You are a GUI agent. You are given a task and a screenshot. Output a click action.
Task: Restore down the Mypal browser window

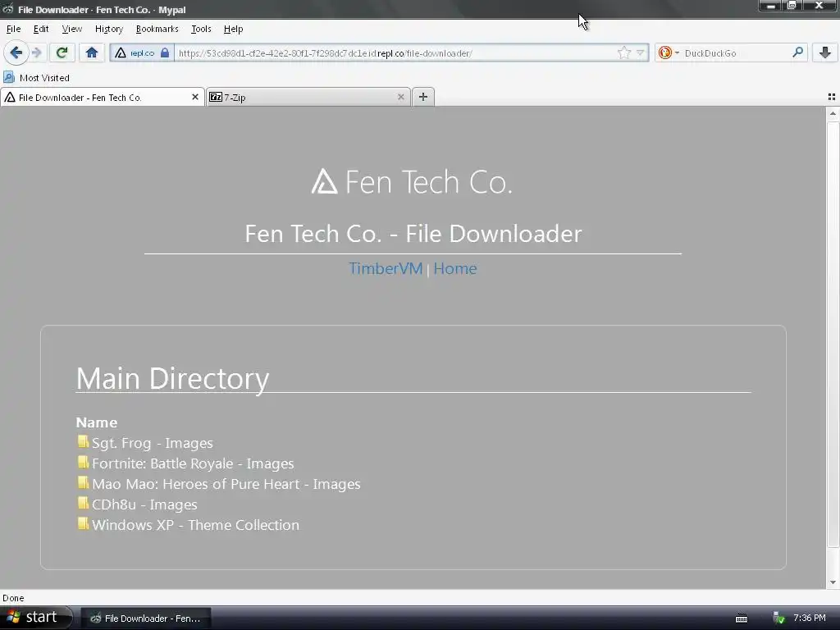coord(792,6)
